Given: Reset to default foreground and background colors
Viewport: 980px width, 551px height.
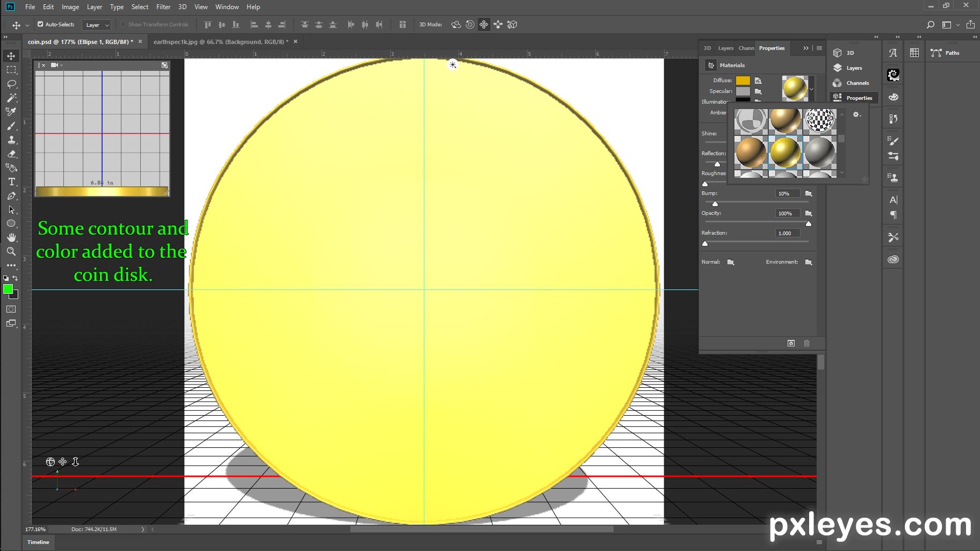Looking at the screenshot, I should pos(5,278).
